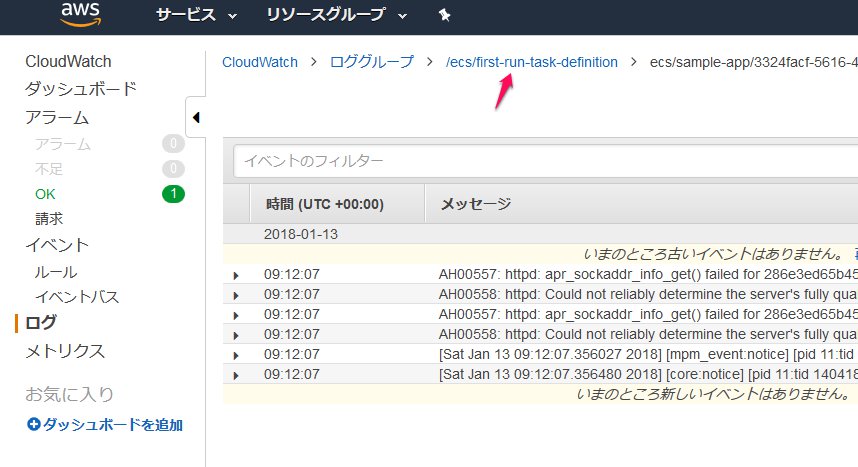Open /ecs/first-run-task-definition breadcrumb link

pyautogui.click(x=532, y=62)
